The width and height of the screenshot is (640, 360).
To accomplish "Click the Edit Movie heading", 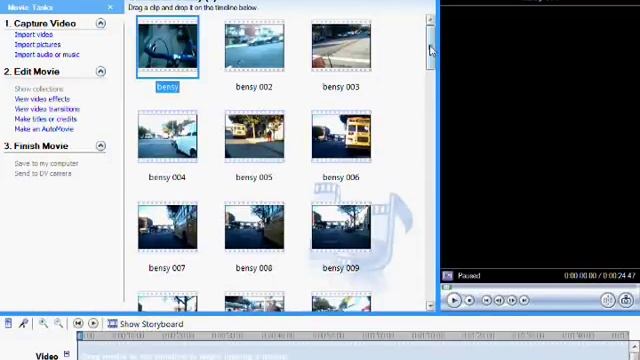I will click(37, 72).
